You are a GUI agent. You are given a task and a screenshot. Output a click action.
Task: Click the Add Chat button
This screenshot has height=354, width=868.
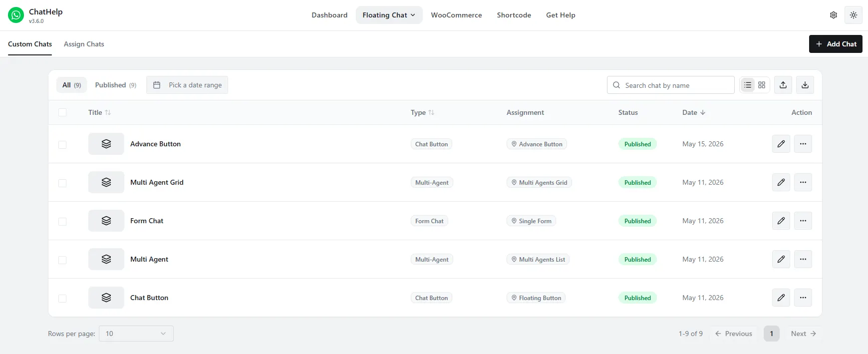[836, 44]
